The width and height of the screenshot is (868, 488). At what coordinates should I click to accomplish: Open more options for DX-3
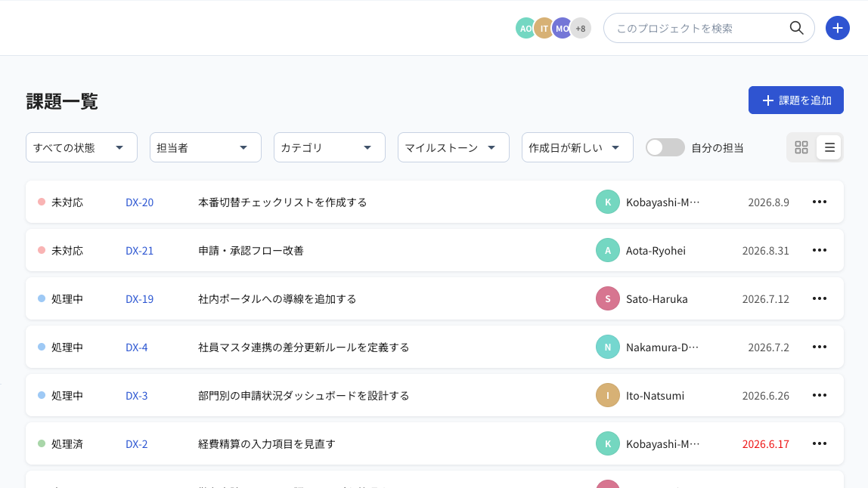point(820,395)
